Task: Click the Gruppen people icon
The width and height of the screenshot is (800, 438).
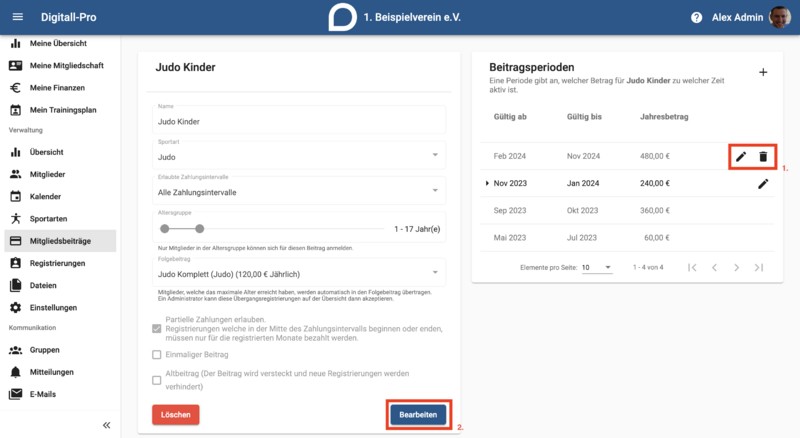Action: click(16, 350)
